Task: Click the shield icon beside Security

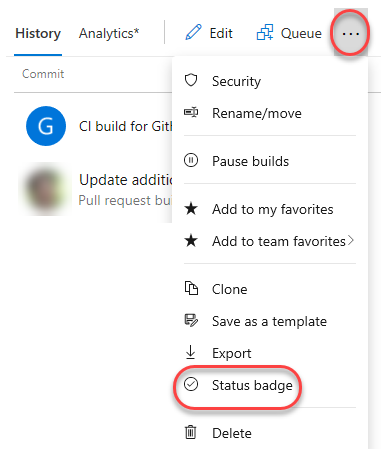Action: [191, 80]
